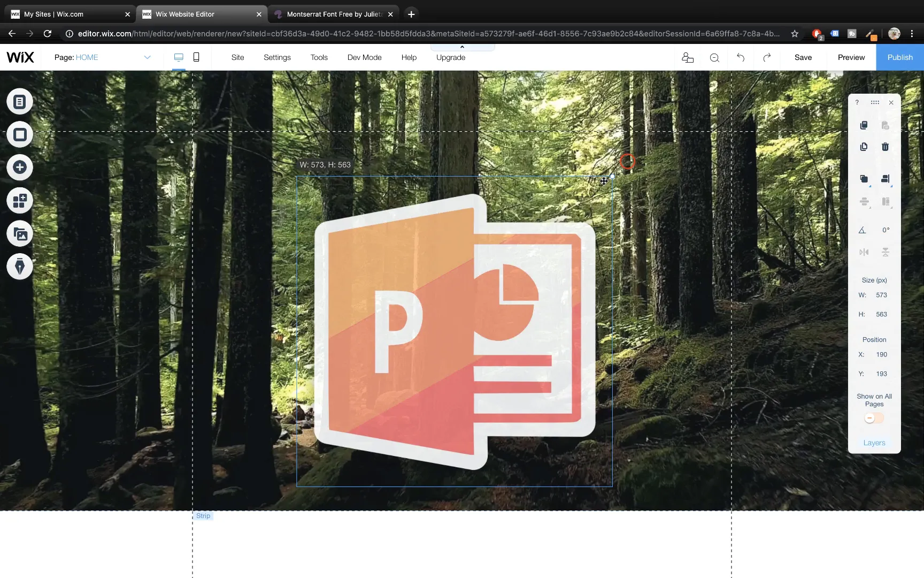Click the Publish button

(900, 57)
